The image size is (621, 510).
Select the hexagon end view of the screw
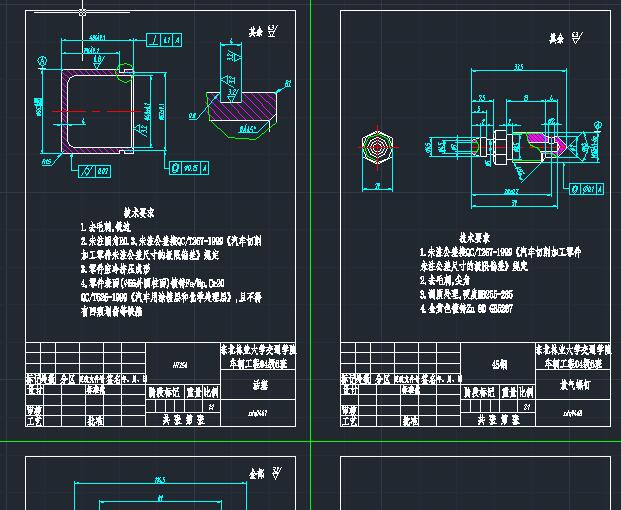click(x=377, y=147)
